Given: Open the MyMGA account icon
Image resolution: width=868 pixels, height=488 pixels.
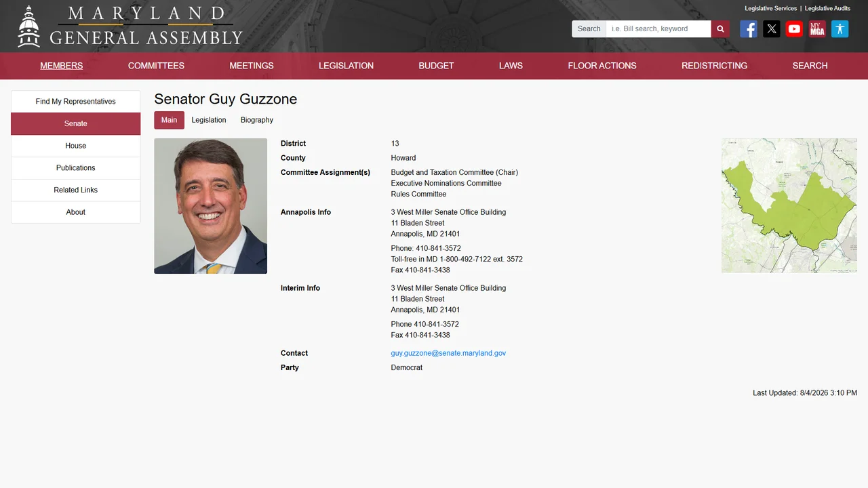Looking at the screenshot, I should coord(817,28).
